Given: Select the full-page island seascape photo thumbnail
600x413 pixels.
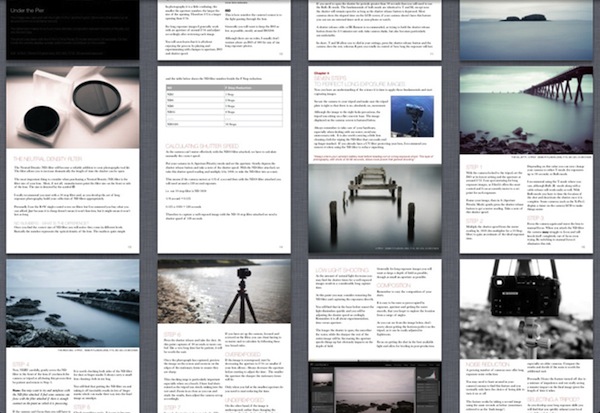Looking at the screenshot, I should pos(526,30).
